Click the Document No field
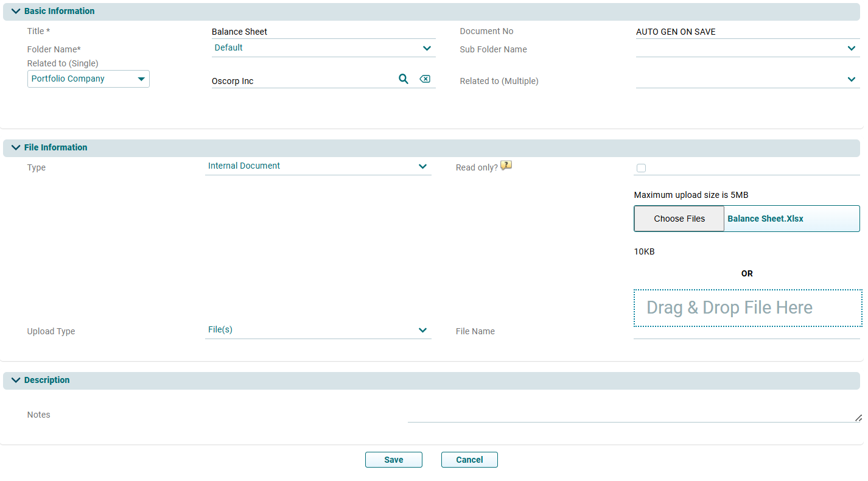 [747, 32]
